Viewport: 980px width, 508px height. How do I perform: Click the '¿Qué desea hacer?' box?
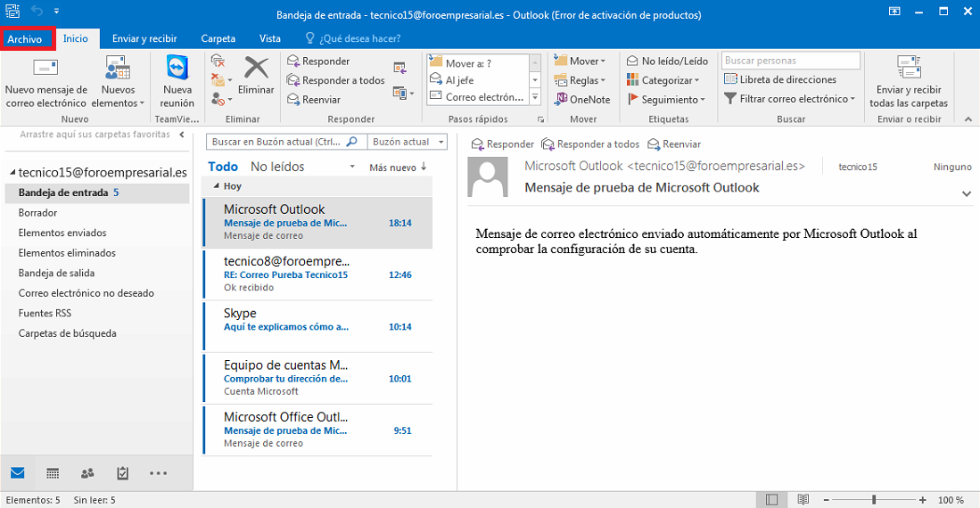353,38
